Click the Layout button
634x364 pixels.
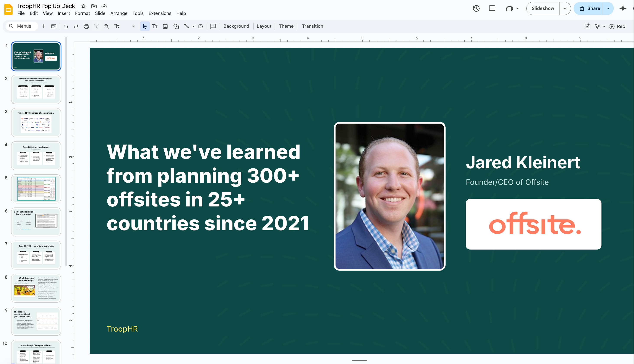(264, 26)
